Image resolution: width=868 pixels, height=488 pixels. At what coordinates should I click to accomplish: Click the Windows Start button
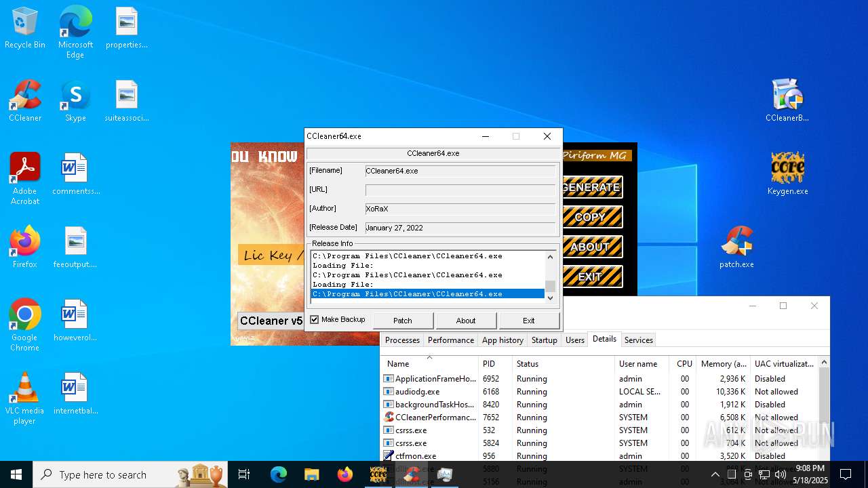pos(16,474)
